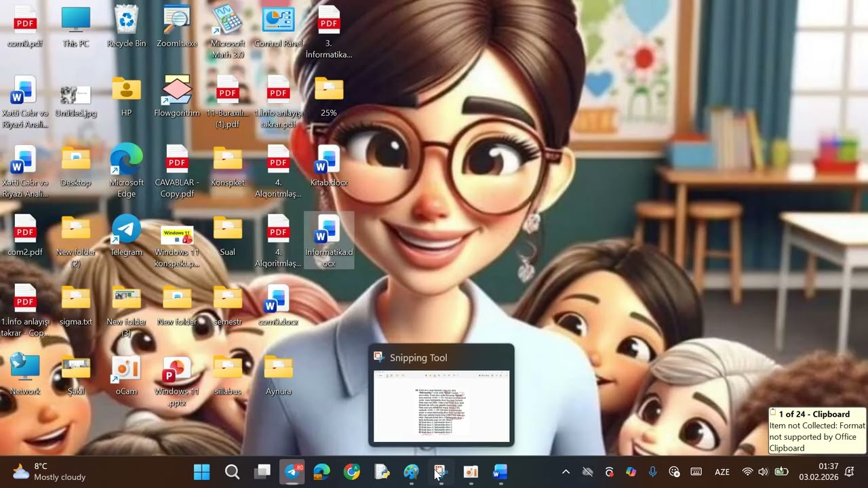Viewport: 868px width, 488px height.
Task: Open the Start menu
Action: (202, 472)
